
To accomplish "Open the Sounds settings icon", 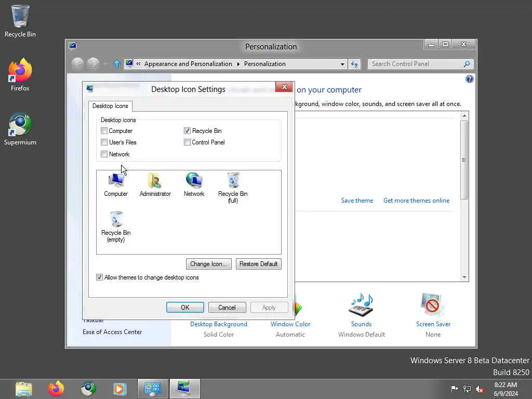I will [x=361, y=304].
